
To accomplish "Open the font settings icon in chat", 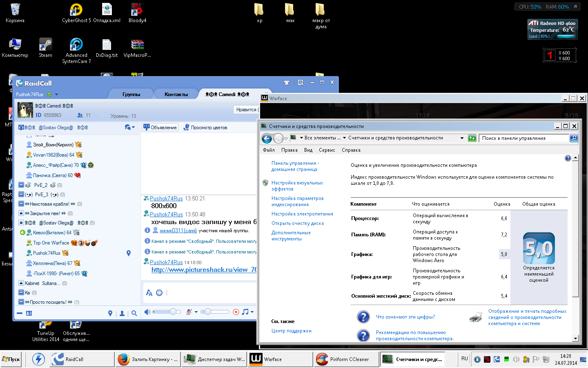I will pyautogui.click(x=149, y=293).
